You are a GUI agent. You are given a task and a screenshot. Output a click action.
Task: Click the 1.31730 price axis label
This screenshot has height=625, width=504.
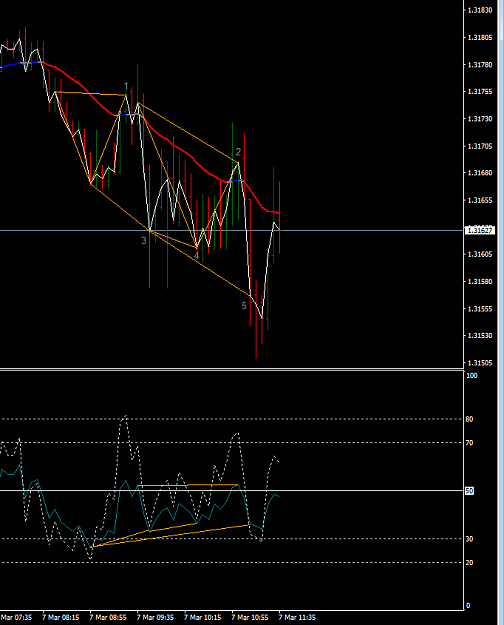pos(480,119)
